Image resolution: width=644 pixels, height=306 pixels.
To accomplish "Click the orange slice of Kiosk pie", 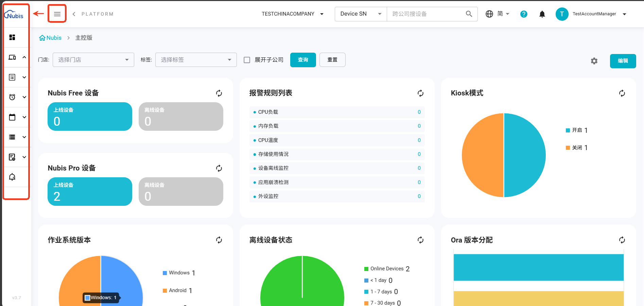I will [x=483, y=155].
